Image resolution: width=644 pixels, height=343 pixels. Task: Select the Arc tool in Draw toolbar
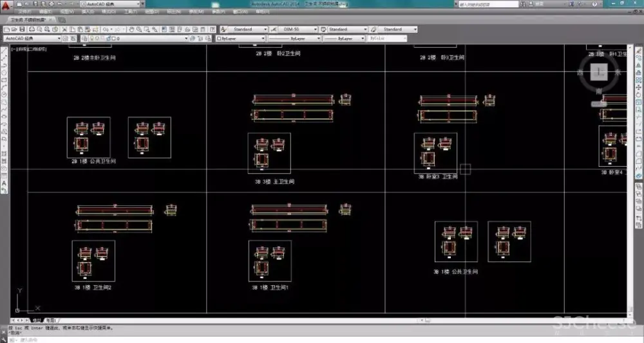pos(4,88)
